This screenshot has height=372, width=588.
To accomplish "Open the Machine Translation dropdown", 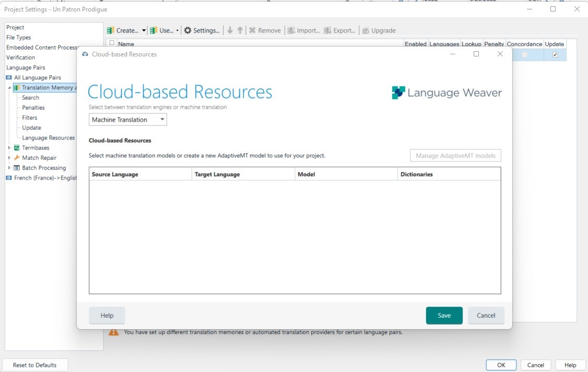I will tap(128, 120).
